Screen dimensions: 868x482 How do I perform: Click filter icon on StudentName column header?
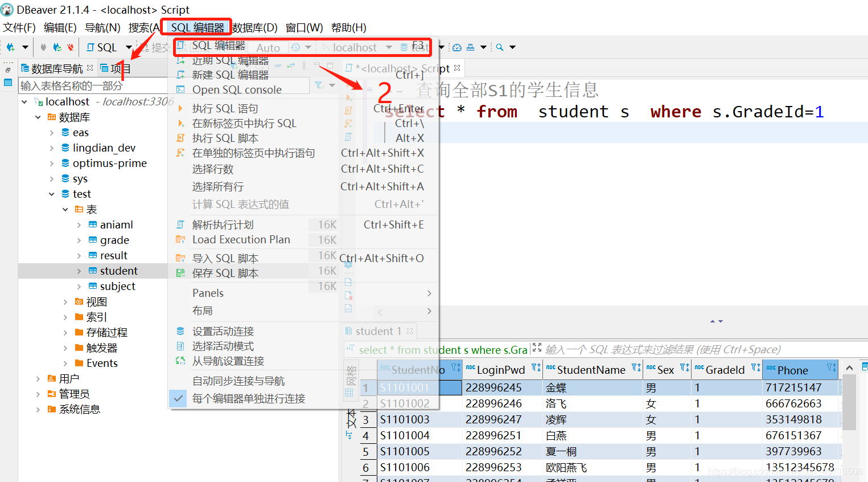pos(636,367)
